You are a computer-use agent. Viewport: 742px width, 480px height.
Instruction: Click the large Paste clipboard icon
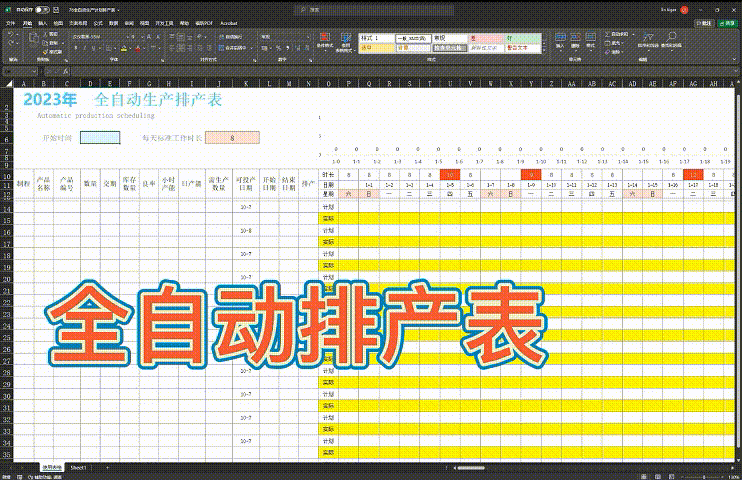pos(33,38)
